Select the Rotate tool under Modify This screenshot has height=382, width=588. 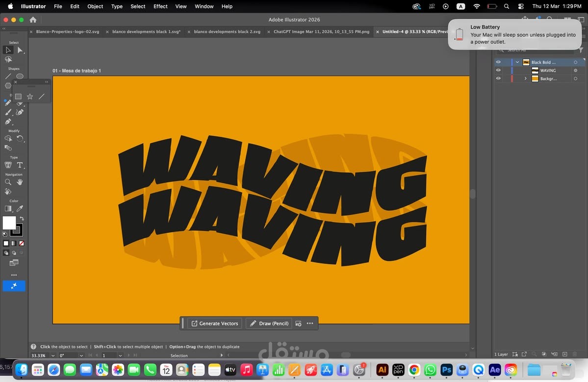(x=20, y=138)
